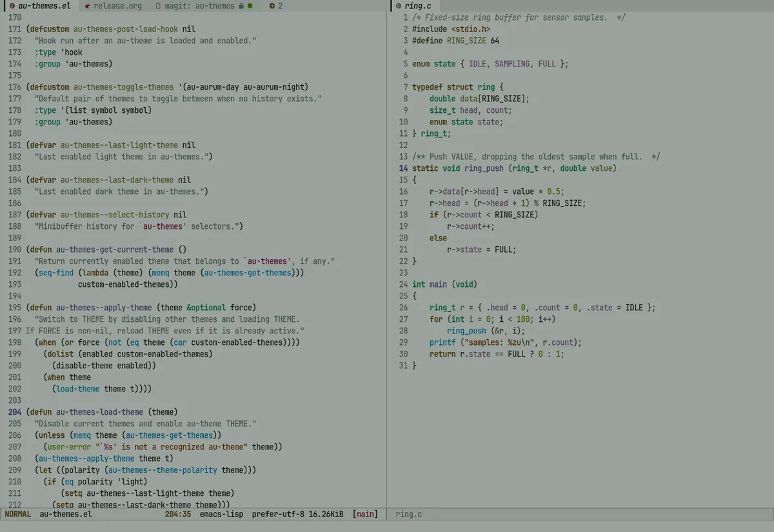Click the green status dot on magit tab

pyautogui.click(x=250, y=6)
